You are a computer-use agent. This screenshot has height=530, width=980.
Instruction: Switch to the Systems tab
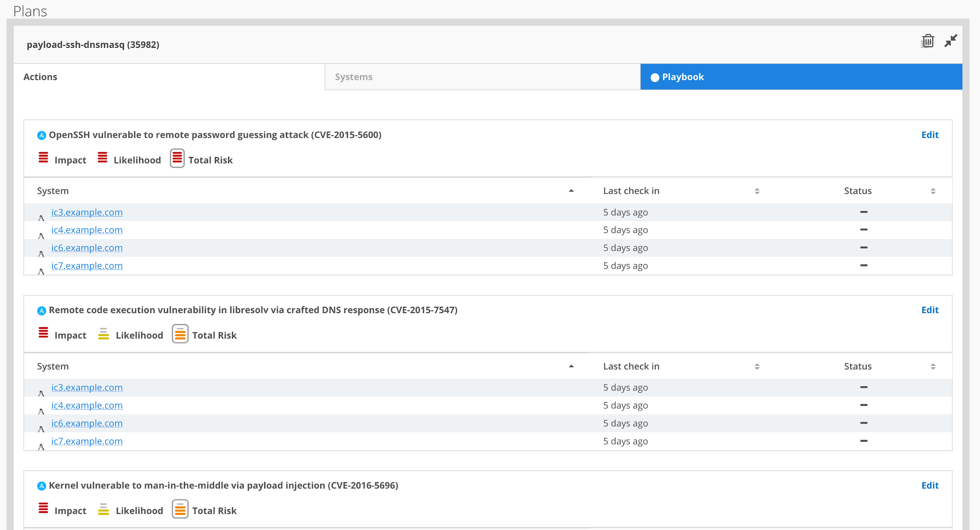coord(483,77)
